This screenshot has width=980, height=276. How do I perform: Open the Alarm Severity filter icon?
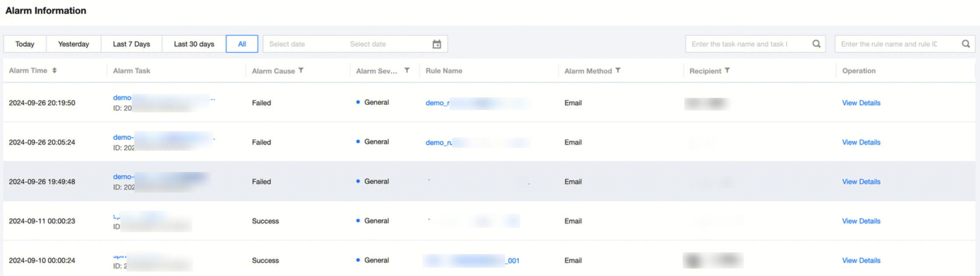click(407, 70)
